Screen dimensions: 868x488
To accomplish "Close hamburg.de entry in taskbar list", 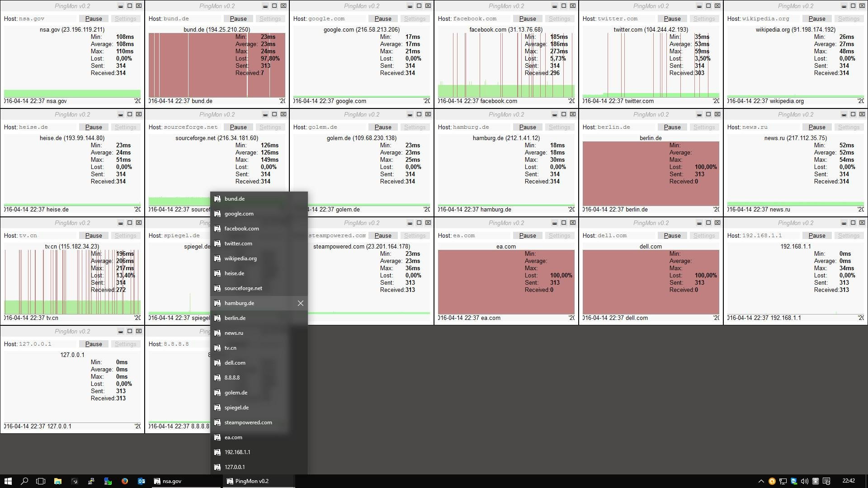I will point(301,303).
